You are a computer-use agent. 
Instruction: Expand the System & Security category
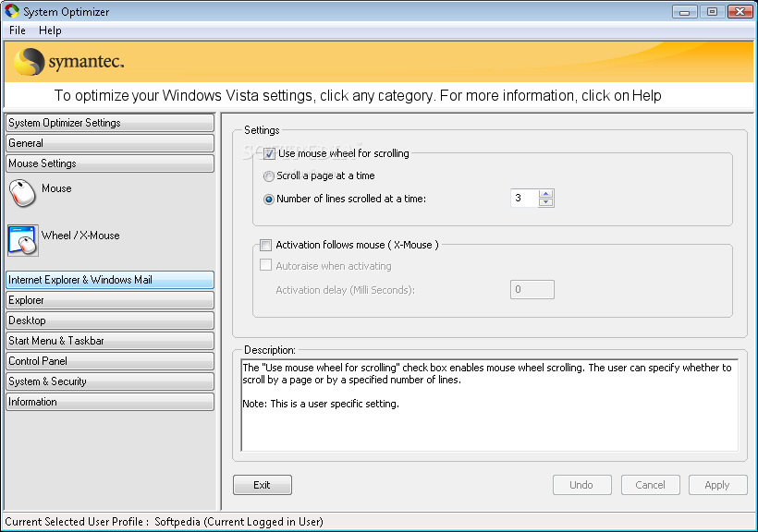point(110,381)
